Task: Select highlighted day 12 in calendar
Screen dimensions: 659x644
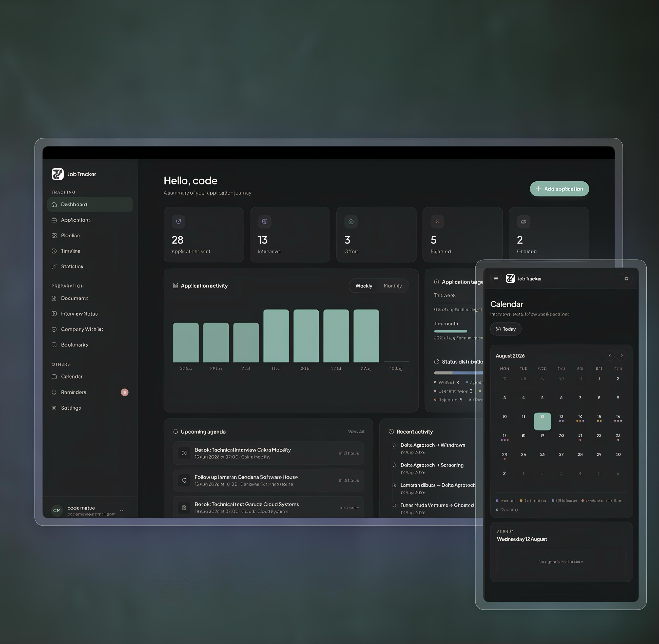Action: [542, 421]
